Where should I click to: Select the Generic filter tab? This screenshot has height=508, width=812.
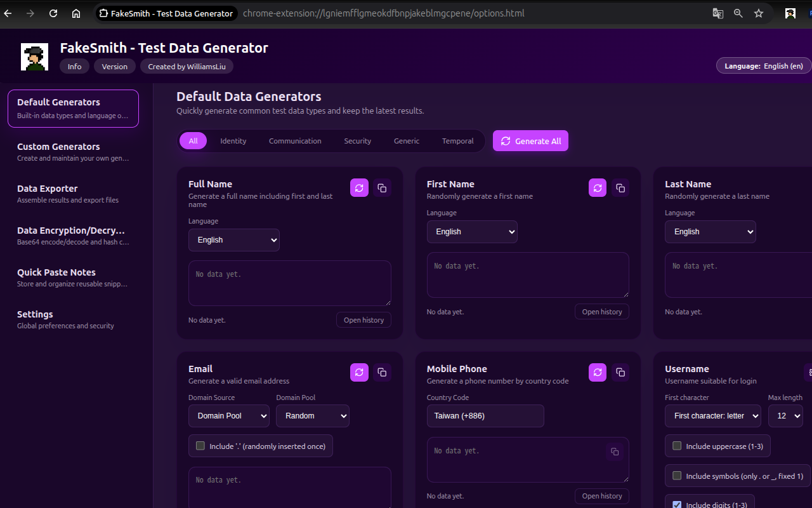[407, 141]
